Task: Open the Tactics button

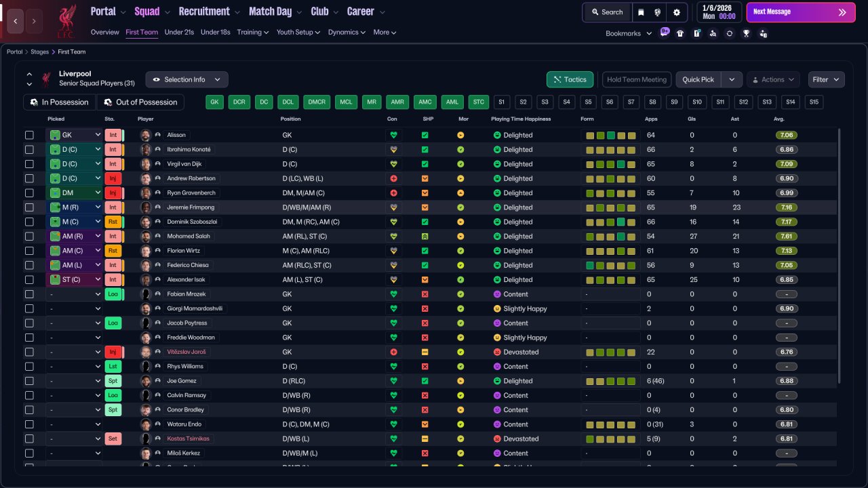Action: point(570,79)
